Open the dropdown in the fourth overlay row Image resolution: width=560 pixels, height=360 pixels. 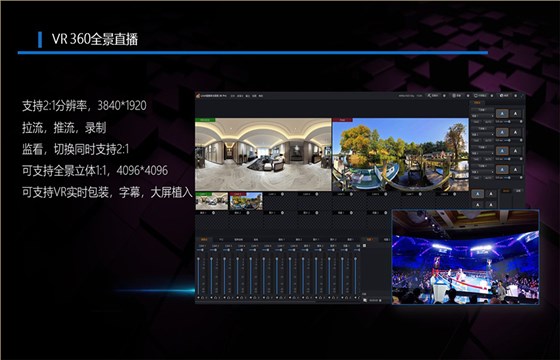tap(482, 172)
